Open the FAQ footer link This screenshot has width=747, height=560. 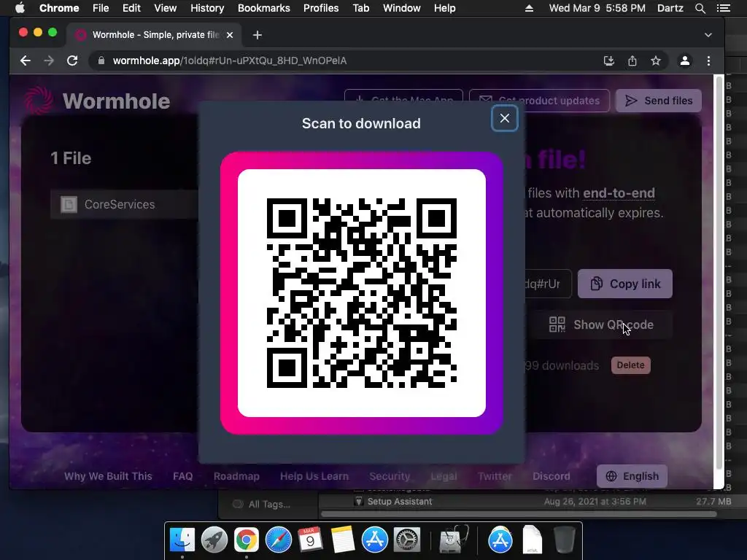[182, 476]
